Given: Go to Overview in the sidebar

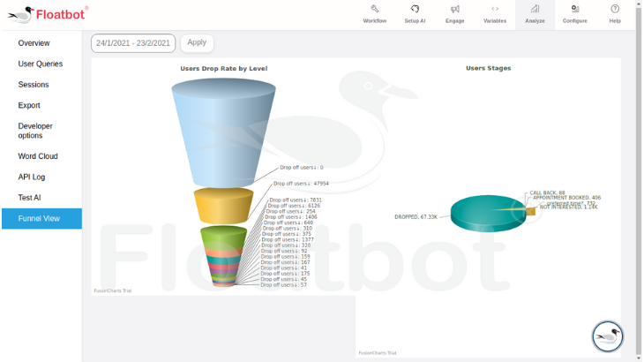Looking at the screenshot, I should coord(34,43).
